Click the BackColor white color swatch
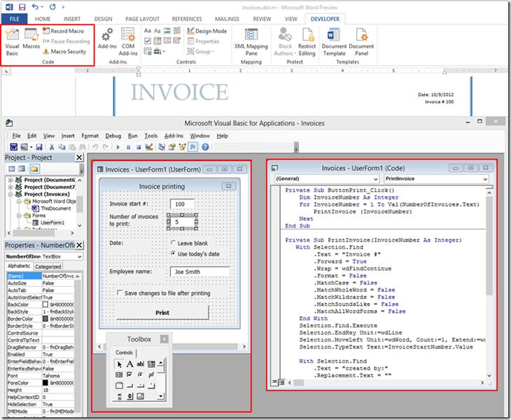 point(45,304)
